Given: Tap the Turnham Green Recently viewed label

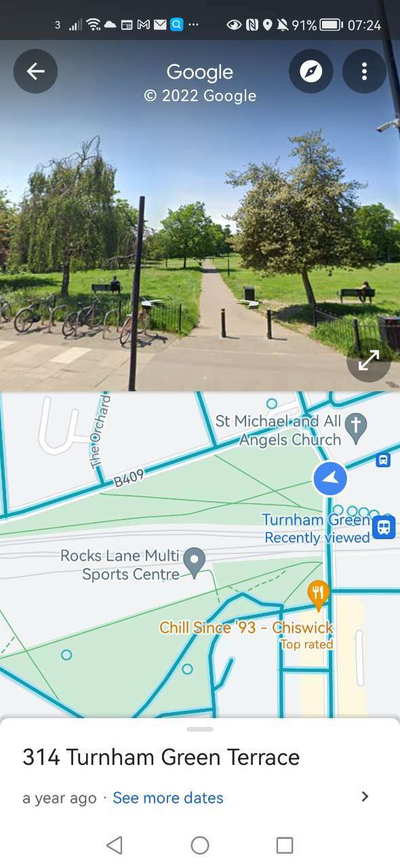Looking at the screenshot, I should (317, 529).
